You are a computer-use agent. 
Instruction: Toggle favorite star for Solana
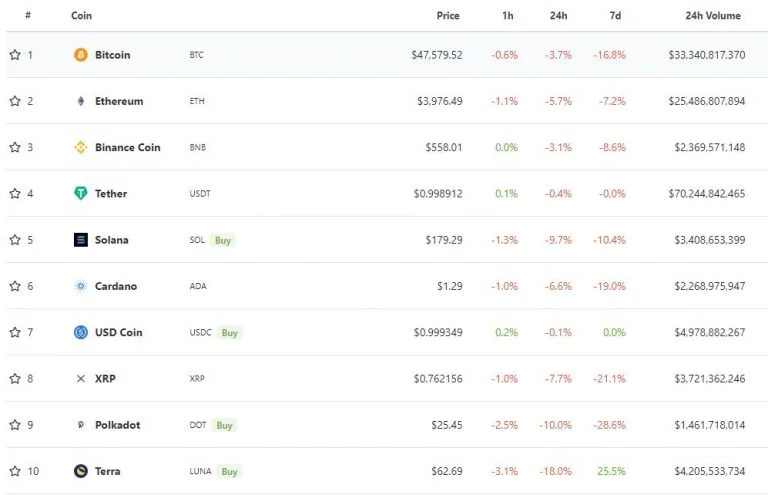pos(15,239)
